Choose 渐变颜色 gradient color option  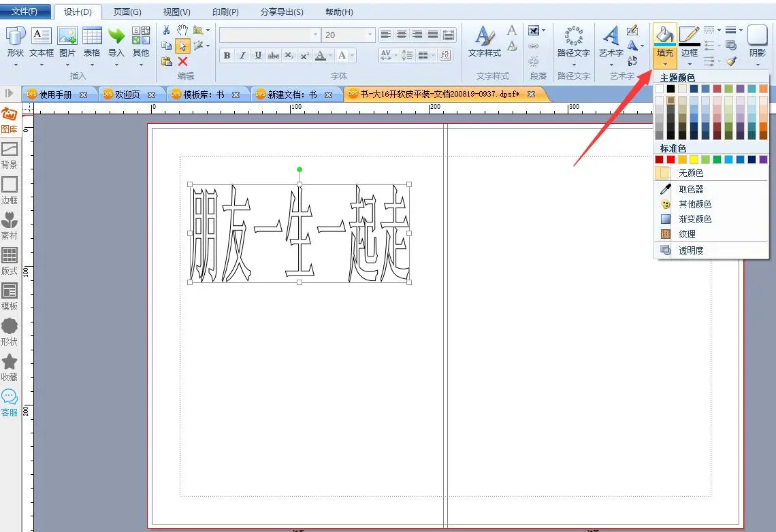pyautogui.click(x=694, y=219)
